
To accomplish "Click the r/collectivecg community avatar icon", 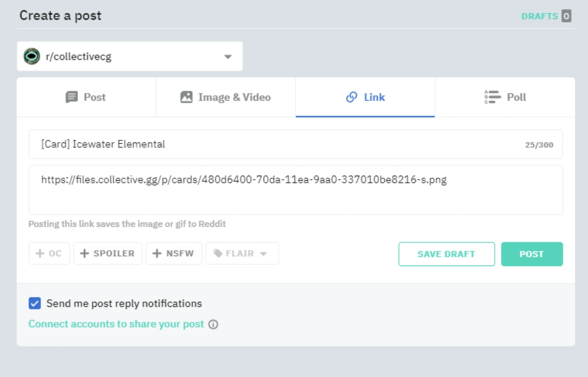I will (32, 56).
